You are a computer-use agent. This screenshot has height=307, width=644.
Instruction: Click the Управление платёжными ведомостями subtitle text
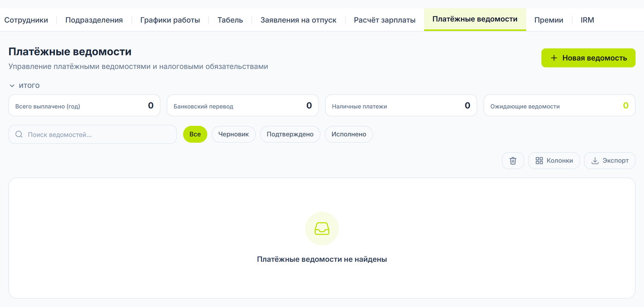(x=138, y=67)
